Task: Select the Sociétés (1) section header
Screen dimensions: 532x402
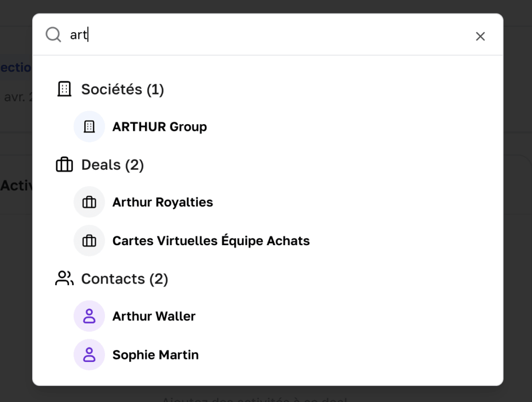Action: 123,89
